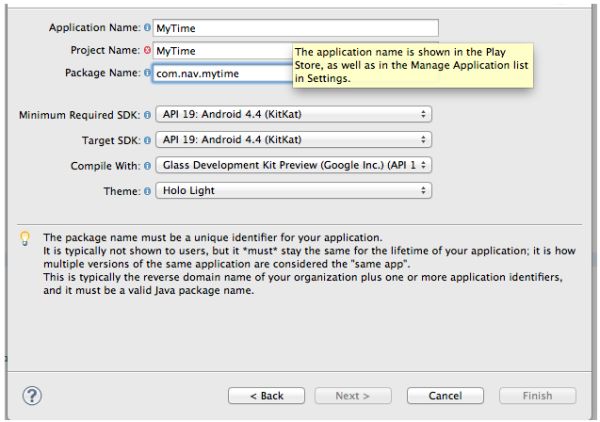Click the info icon beside Application Name
Screen dimensions: 600x422
click(147, 28)
